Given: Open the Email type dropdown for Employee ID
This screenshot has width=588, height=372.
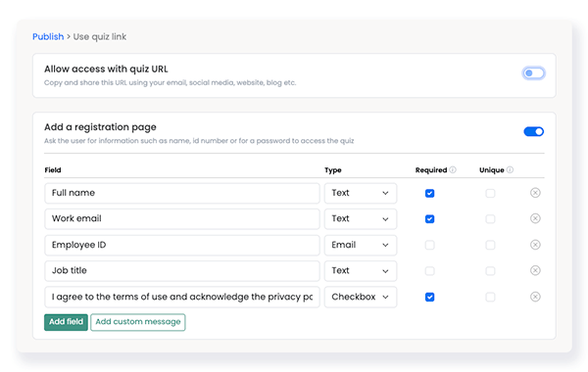Looking at the screenshot, I should click(x=361, y=245).
